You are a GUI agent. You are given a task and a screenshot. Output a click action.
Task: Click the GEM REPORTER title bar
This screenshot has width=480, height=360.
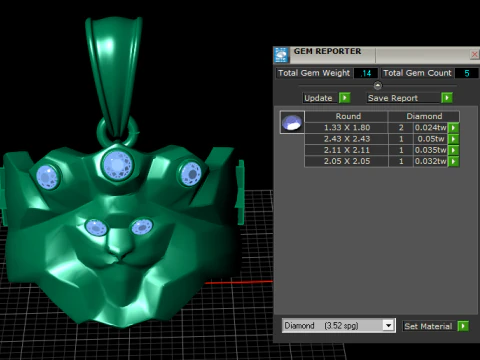click(378, 55)
